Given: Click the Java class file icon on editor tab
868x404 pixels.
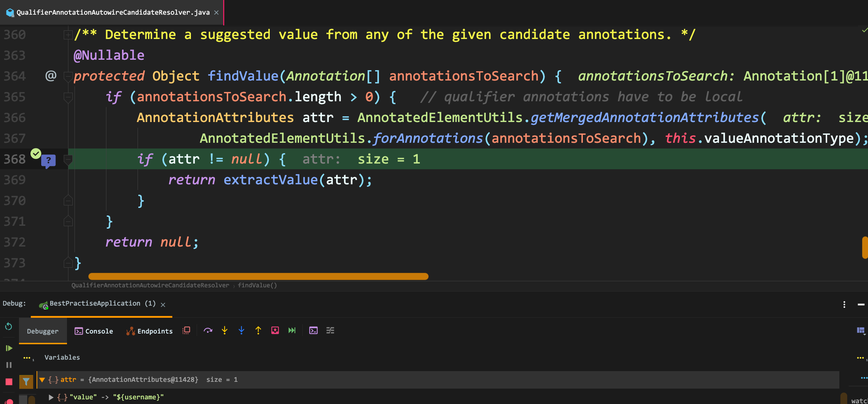Looking at the screenshot, I should coord(10,13).
